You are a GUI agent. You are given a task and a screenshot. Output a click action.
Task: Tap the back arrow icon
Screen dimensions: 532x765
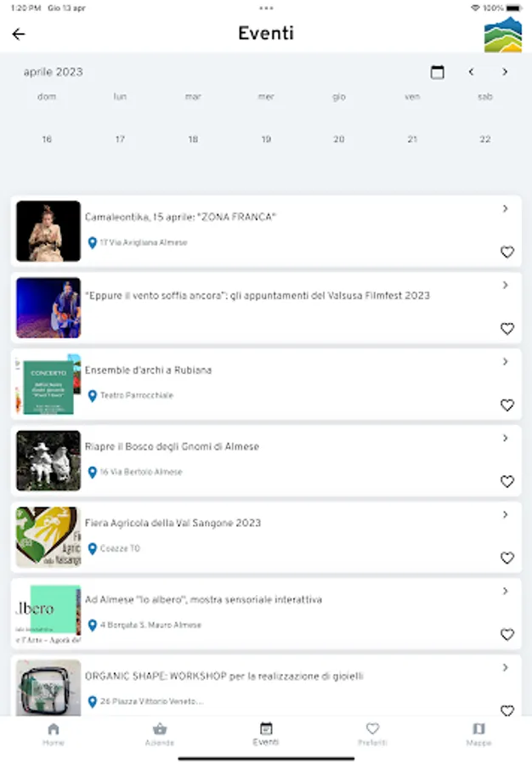[x=19, y=34]
